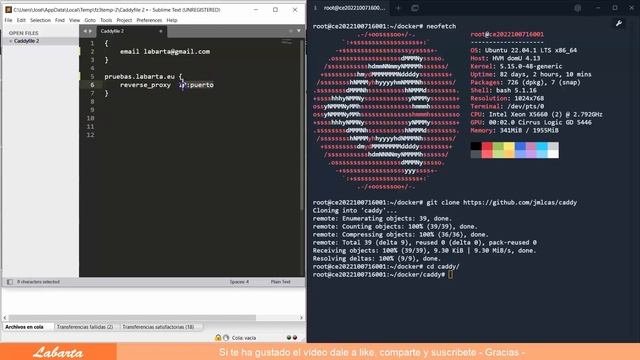Open the tab list dropdown arrow in Sublime Text
Image resolution: width=640 pixels, height=360 pixels.
point(299,31)
